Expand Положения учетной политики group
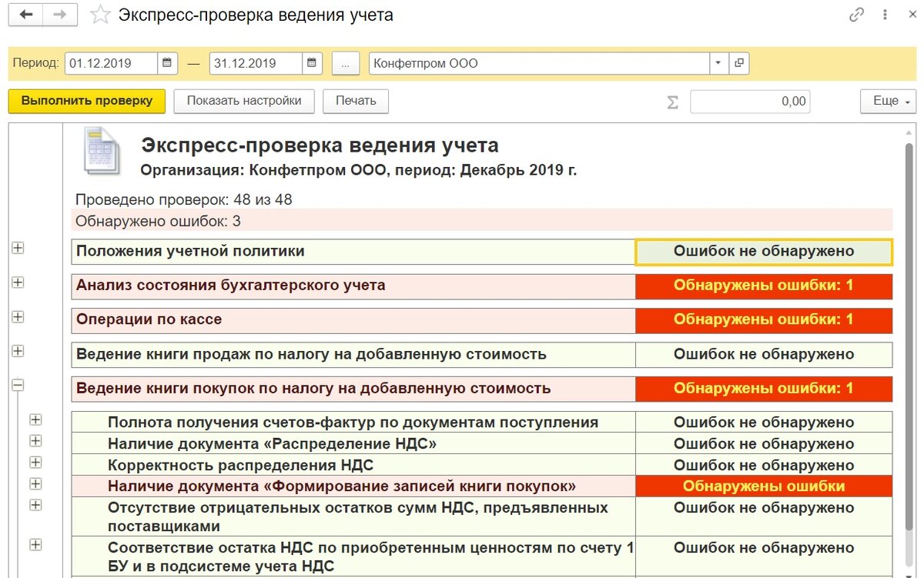Image resolution: width=924 pixels, height=578 pixels. [x=18, y=248]
